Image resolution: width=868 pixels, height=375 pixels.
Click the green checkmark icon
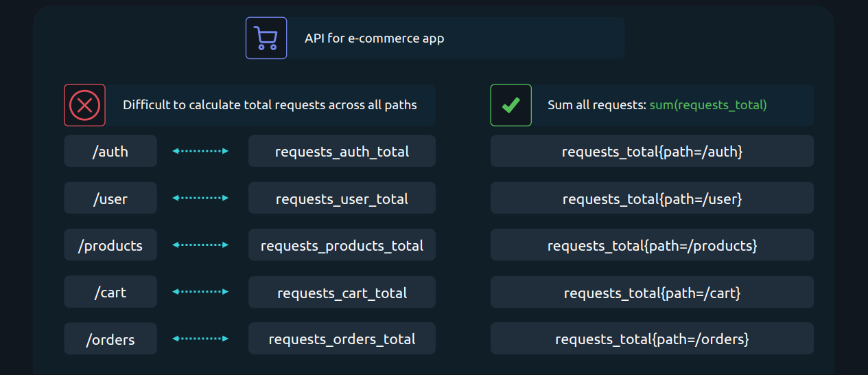(511, 105)
